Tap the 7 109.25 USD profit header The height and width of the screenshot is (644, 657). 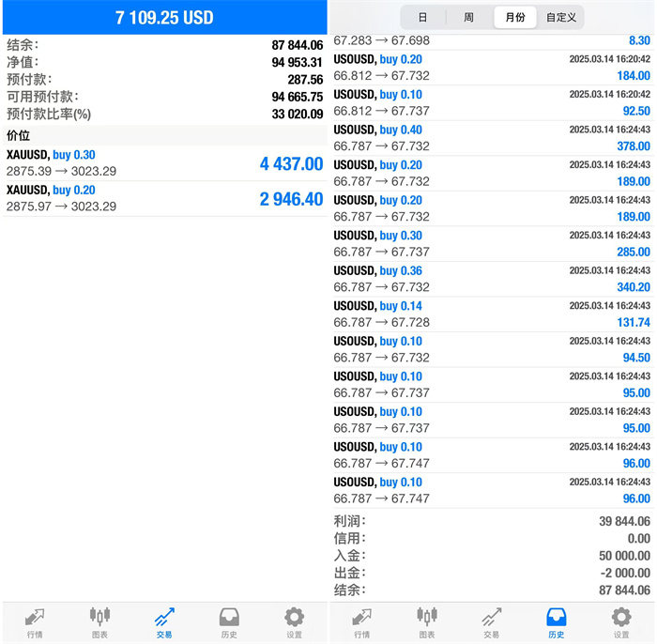coord(164,18)
